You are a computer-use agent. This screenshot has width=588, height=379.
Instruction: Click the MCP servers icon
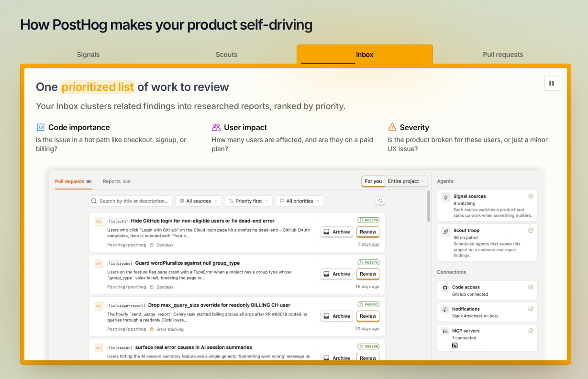tap(445, 331)
